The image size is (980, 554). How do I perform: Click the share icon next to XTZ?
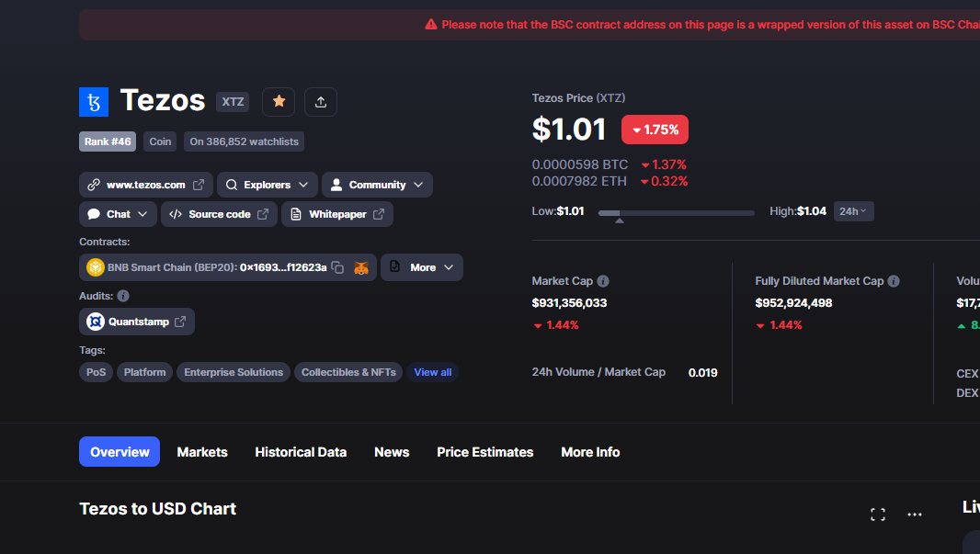[x=321, y=102]
